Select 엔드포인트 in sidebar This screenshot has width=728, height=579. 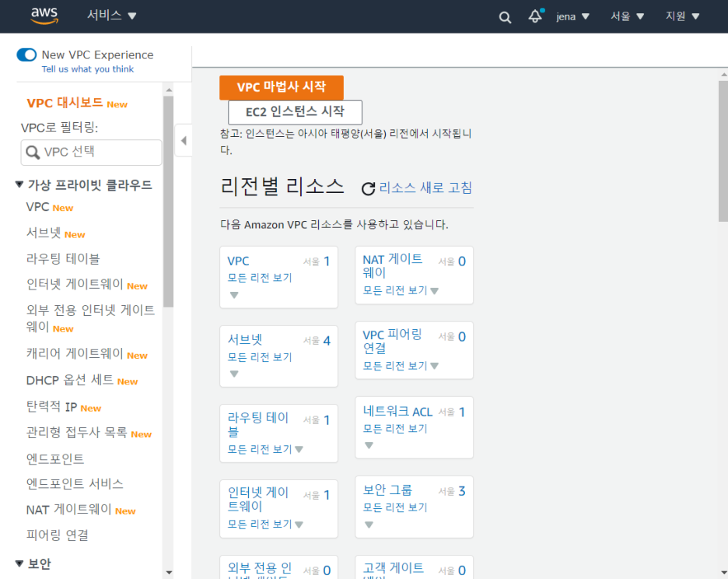tap(55, 459)
